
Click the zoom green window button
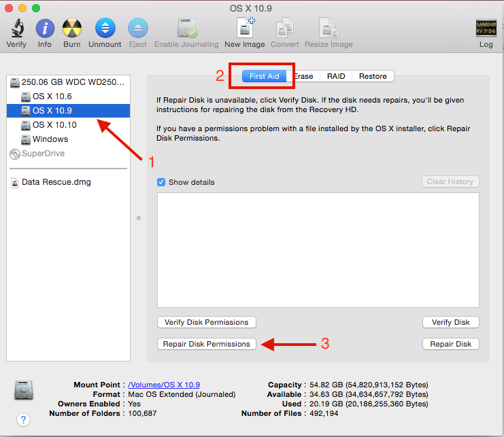click(x=36, y=8)
